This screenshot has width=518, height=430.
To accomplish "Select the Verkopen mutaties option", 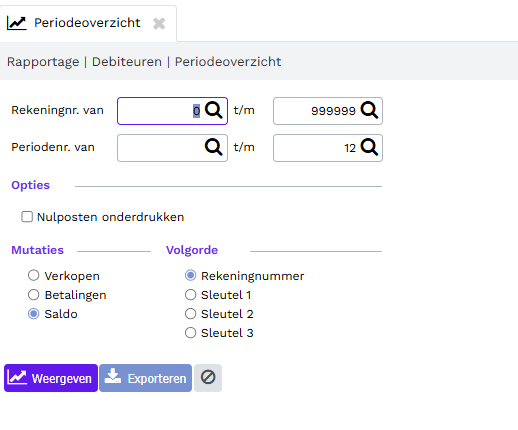I will pyautogui.click(x=33, y=276).
